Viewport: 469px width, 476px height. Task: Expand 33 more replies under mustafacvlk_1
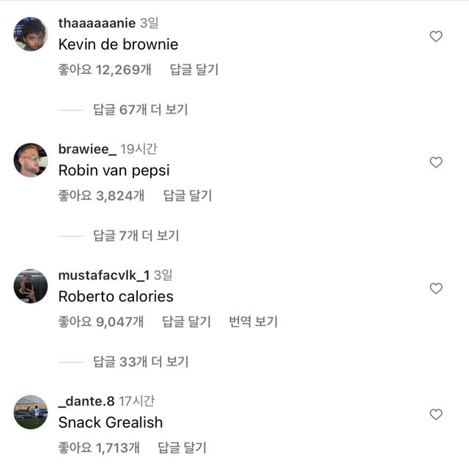tap(140, 362)
